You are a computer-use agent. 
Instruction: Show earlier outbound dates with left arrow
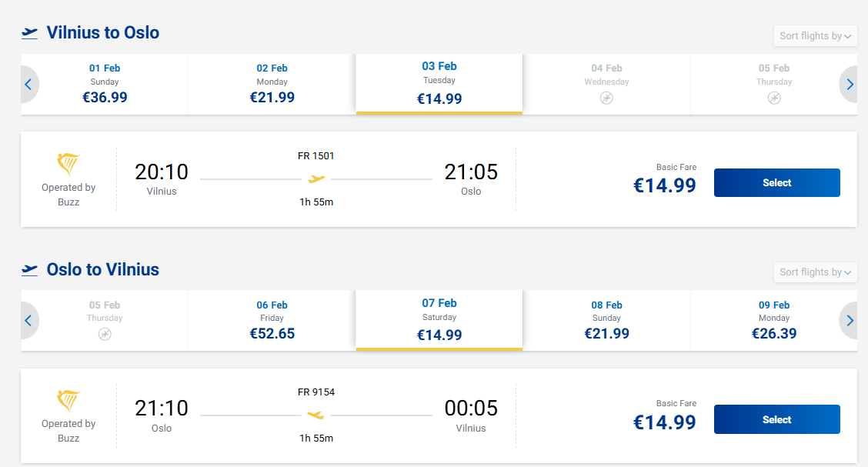pyautogui.click(x=28, y=85)
